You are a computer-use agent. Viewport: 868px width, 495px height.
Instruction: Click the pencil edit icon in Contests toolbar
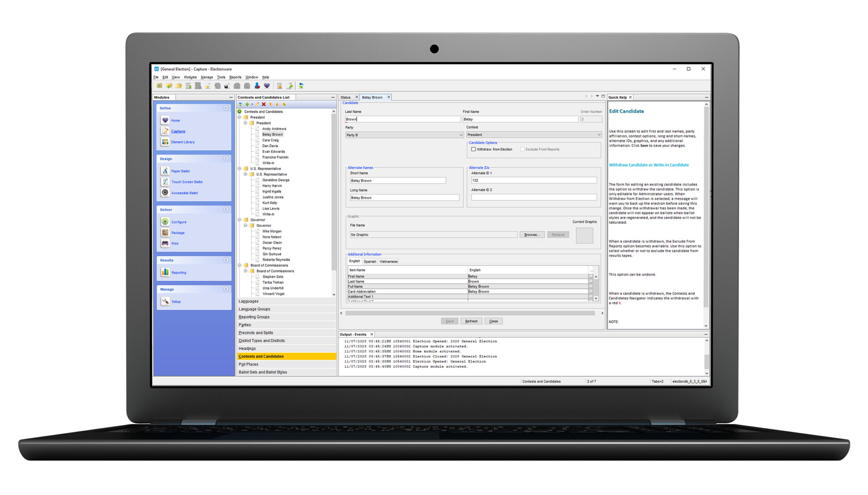pos(257,104)
